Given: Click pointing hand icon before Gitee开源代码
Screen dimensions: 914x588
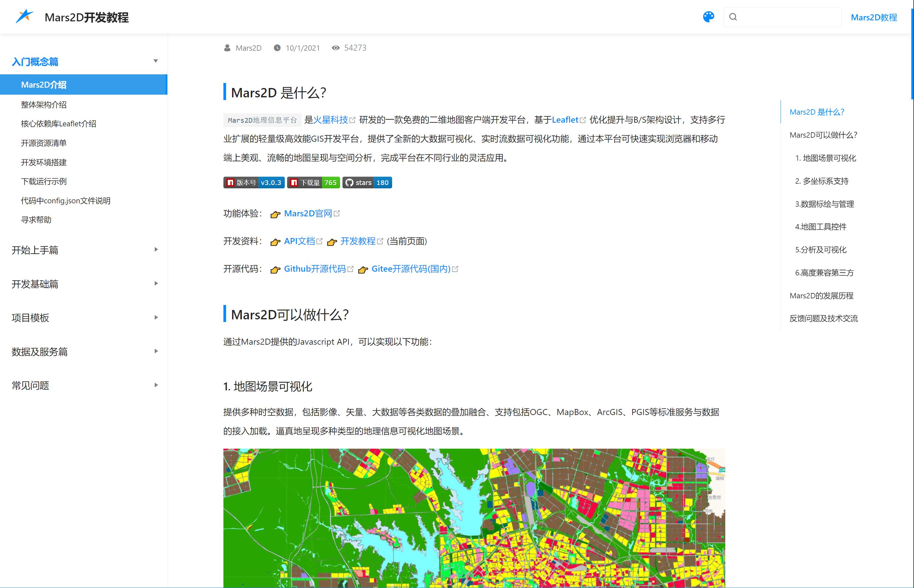Looking at the screenshot, I should point(363,270).
